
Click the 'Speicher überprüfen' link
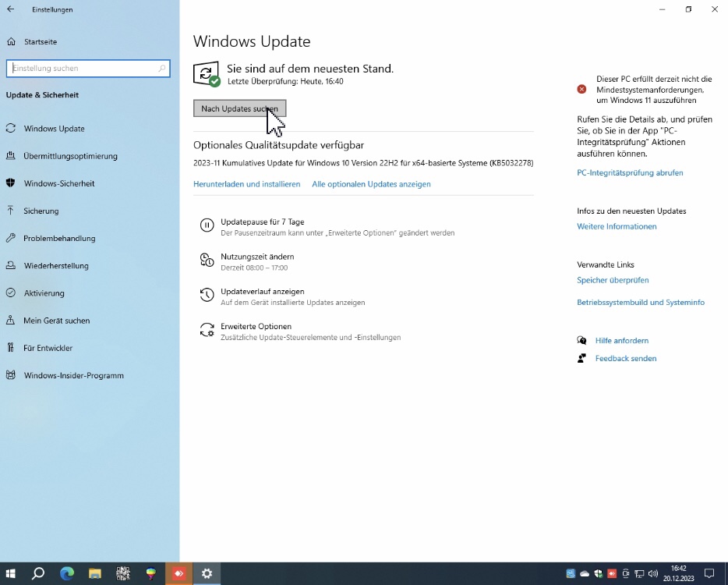point(613,280)
